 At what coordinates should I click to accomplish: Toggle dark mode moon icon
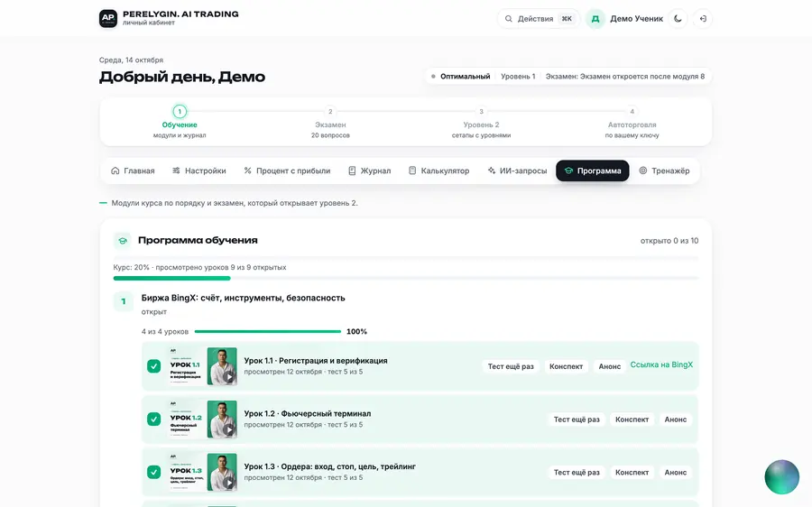point(678,19)
